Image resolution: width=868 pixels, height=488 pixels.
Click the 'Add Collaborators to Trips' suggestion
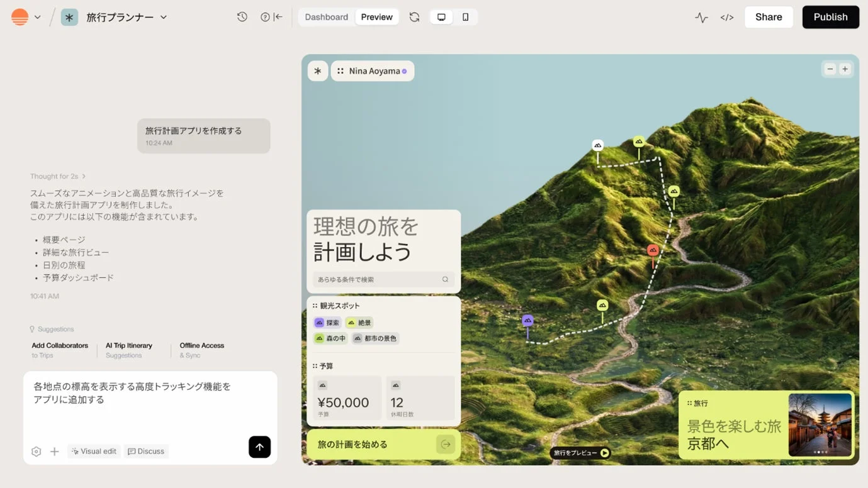pyautogui.click(x=59, y=349)
